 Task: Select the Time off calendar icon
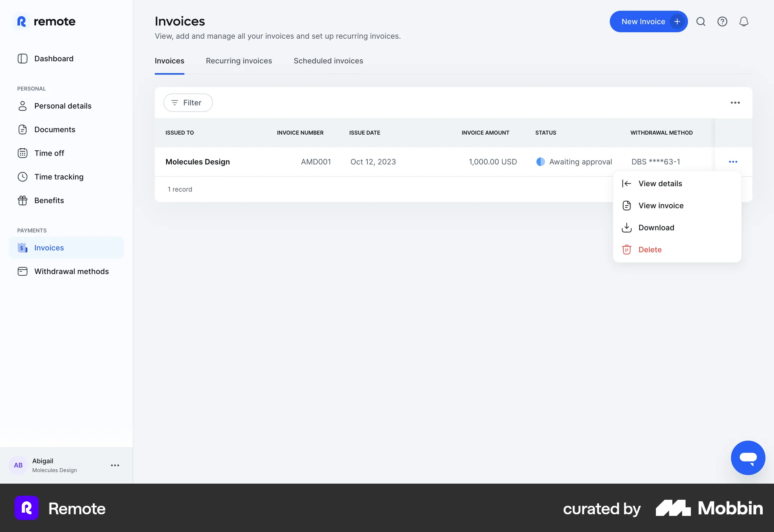tap(23, 153)
